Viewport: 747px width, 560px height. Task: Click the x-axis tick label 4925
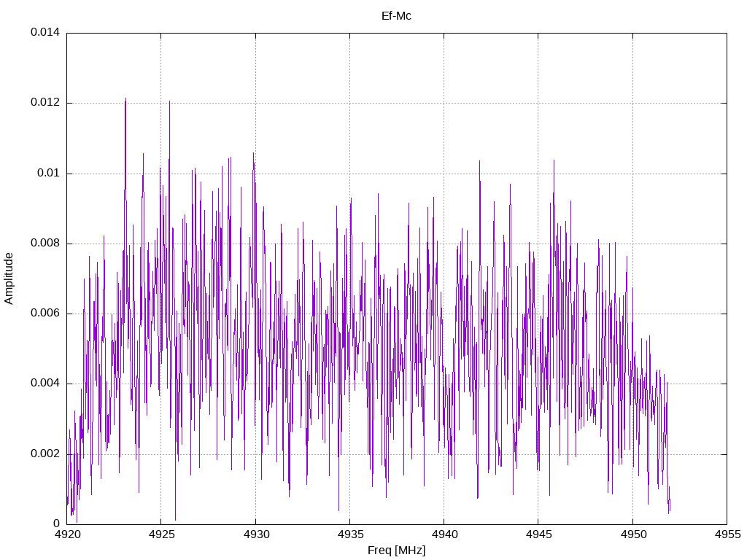161,534
